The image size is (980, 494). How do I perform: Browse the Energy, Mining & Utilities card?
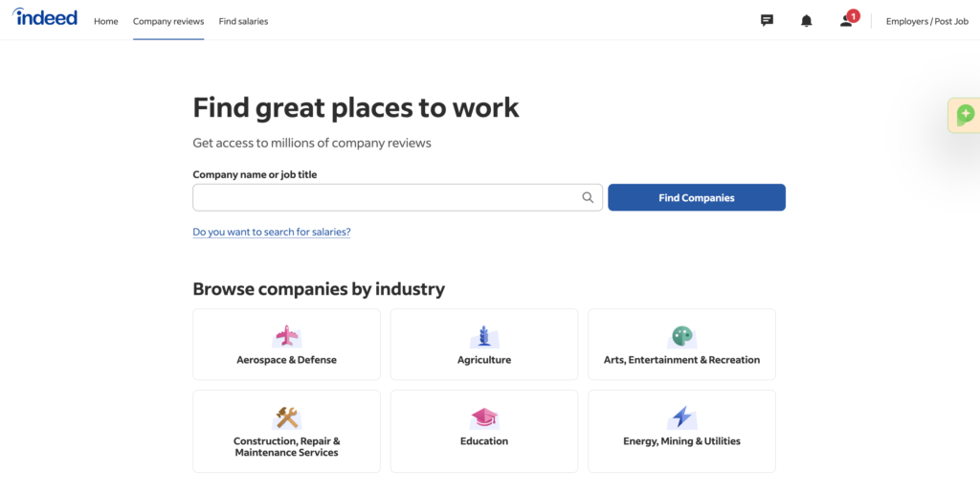pyautogui.click(x=681, y=431)
